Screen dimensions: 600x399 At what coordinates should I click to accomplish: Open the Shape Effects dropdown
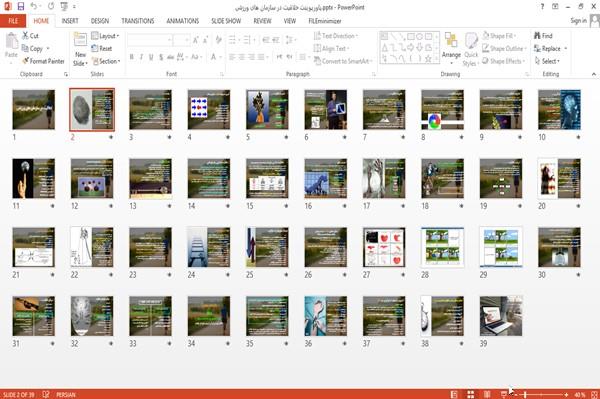point(504,61)
